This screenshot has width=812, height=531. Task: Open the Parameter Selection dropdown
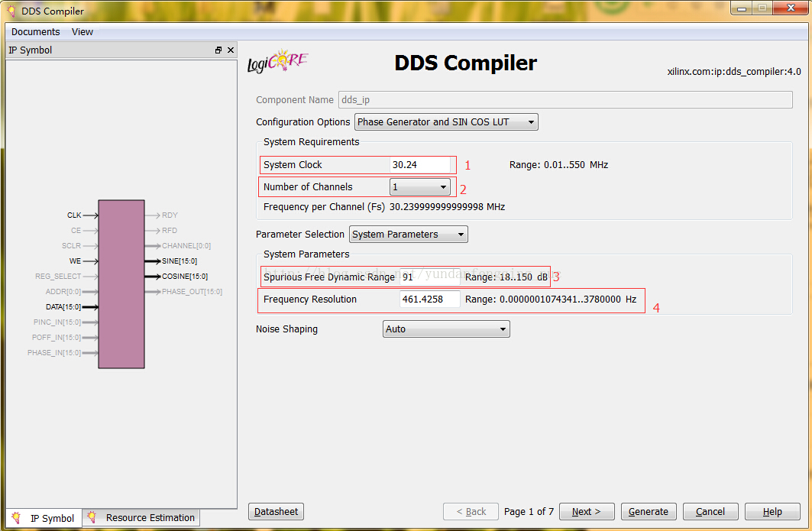coord(409,234)
